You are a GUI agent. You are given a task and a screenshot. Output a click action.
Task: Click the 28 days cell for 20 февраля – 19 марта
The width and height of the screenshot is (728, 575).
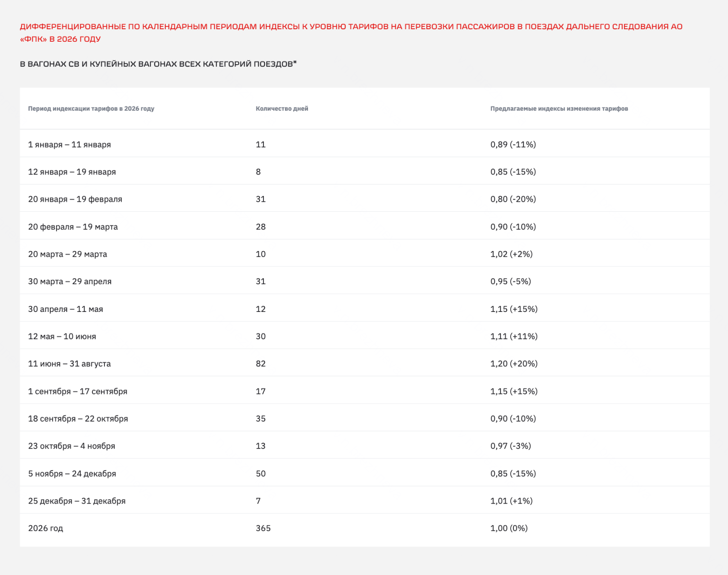point(261,227)
